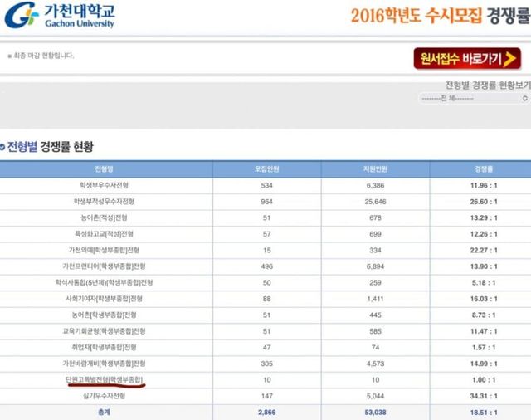Open the 전체 selection dropdown
This screenshot has height=420, width=531.
click(x=474, y=98)
